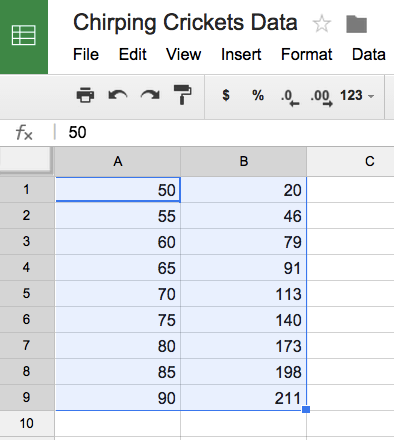Click the fx function icon
394x440 pixels.
pos(24,133)
